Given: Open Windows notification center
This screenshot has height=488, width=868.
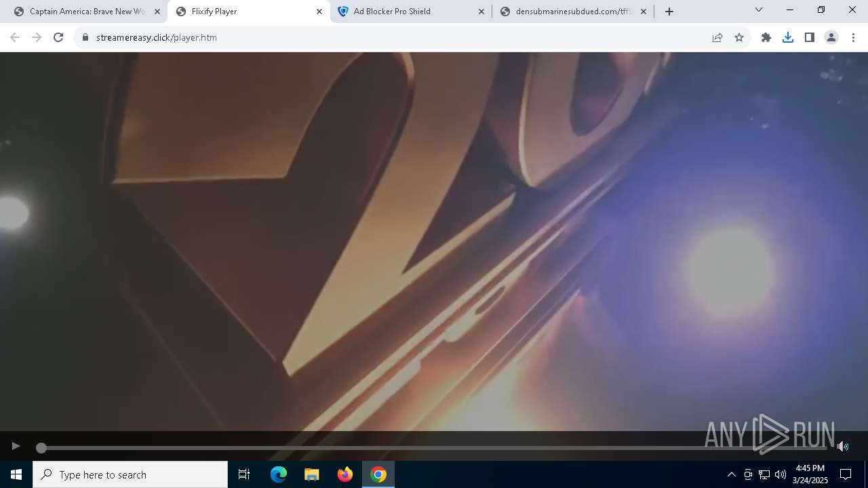Looking at the screenshot, I should [x=846, y=474].
